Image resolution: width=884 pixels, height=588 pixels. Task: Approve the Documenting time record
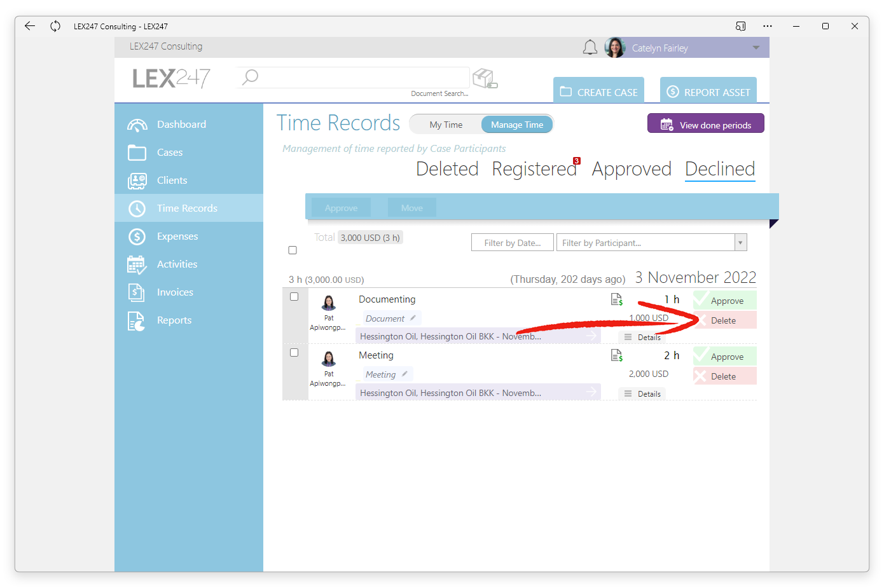[x=725, y=300]
